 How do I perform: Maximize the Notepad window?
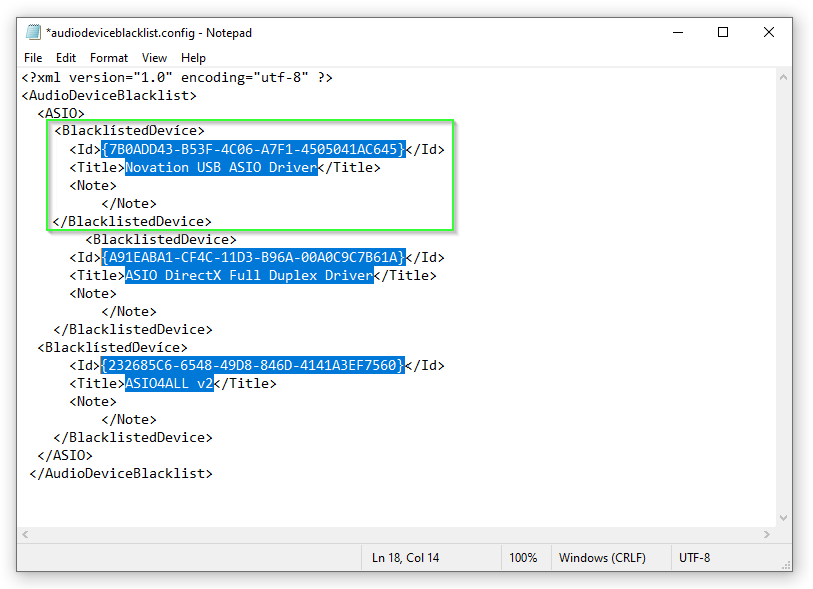pyautogui.click(x=723, y=32)
